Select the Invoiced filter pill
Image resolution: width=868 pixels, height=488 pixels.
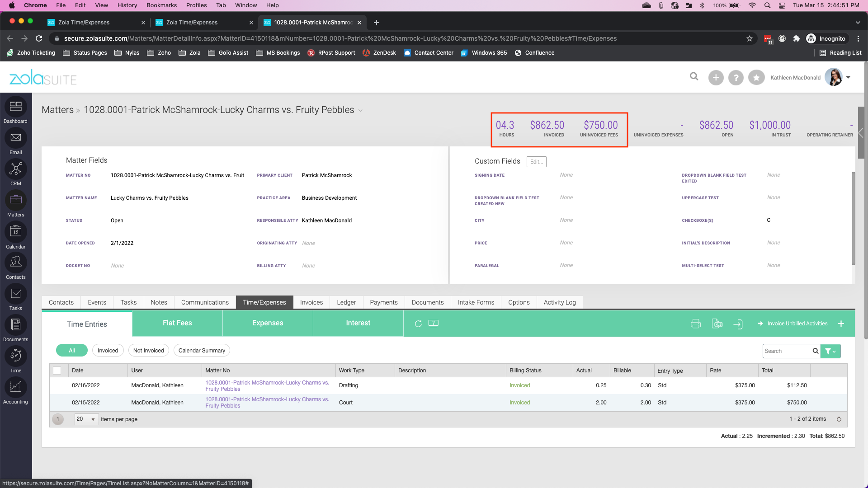(108, 350)
